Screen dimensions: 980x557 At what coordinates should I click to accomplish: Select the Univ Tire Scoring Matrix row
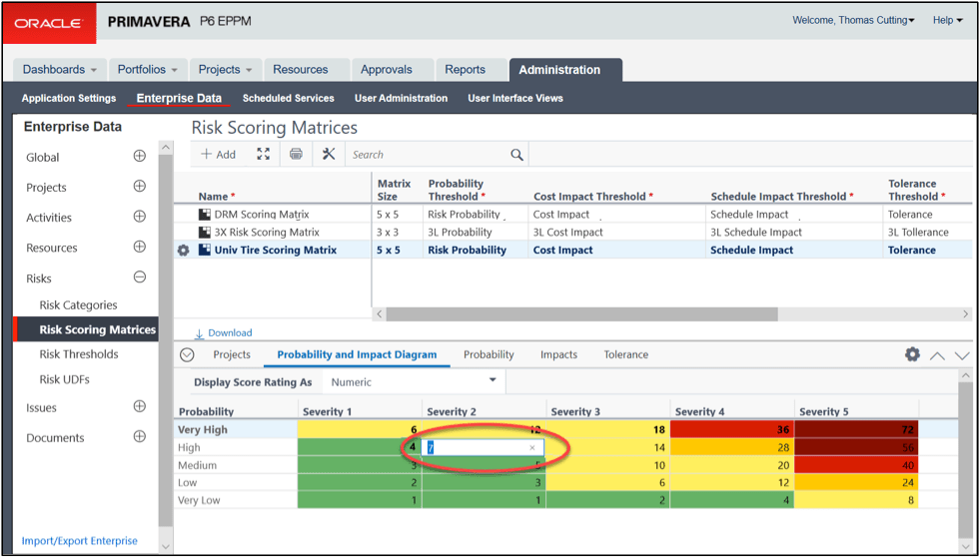pos(573,251)
